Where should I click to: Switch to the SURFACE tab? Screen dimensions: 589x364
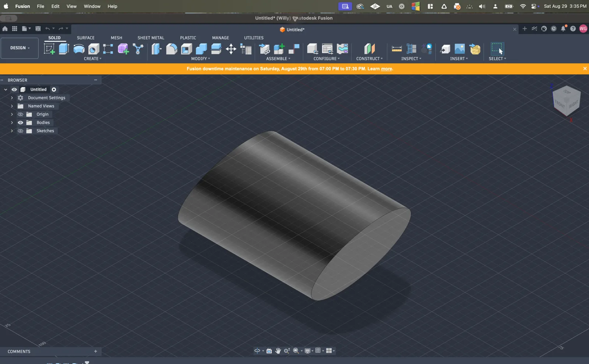(x=86, y=38)
